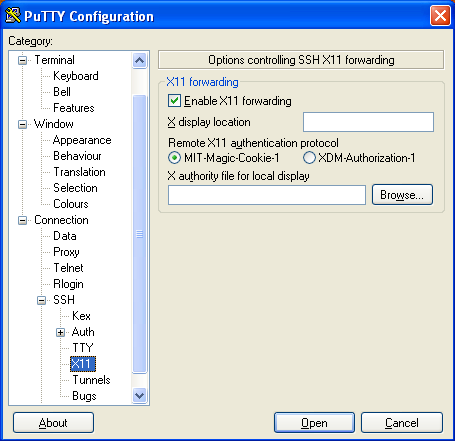Screen dimensions: 455x441
Task: Go to Appearance settings
Action: click(x=82, y=140)
